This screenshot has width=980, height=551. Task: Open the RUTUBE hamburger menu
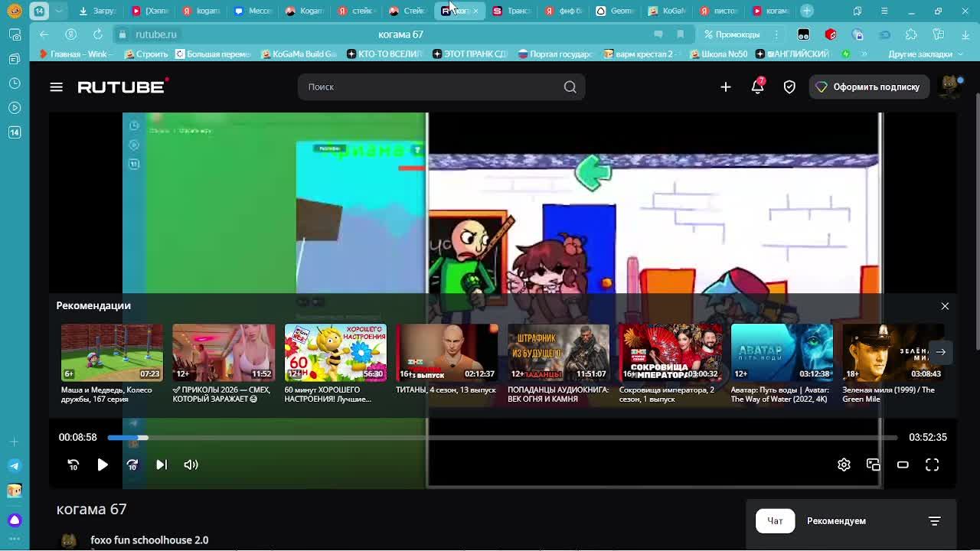point(56,87)
